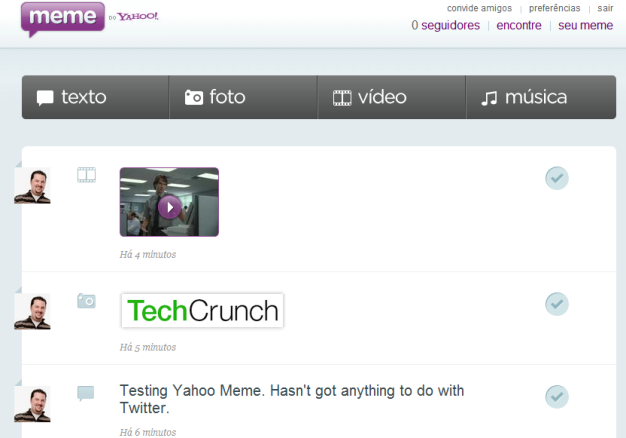Toggle the checkmark on the TechCrunch post
626x438 pixels.
pyautogui.click(x=557, y=303)
